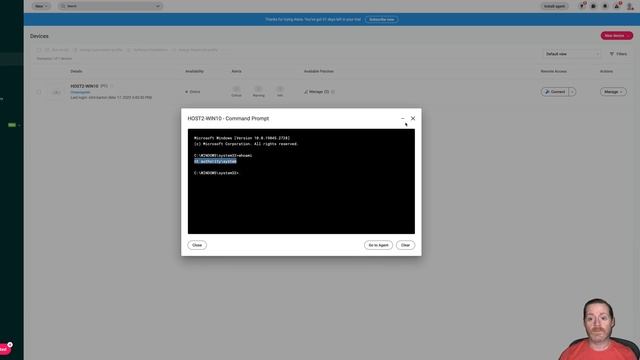Click the user profile icon at top right

(630, 6)
